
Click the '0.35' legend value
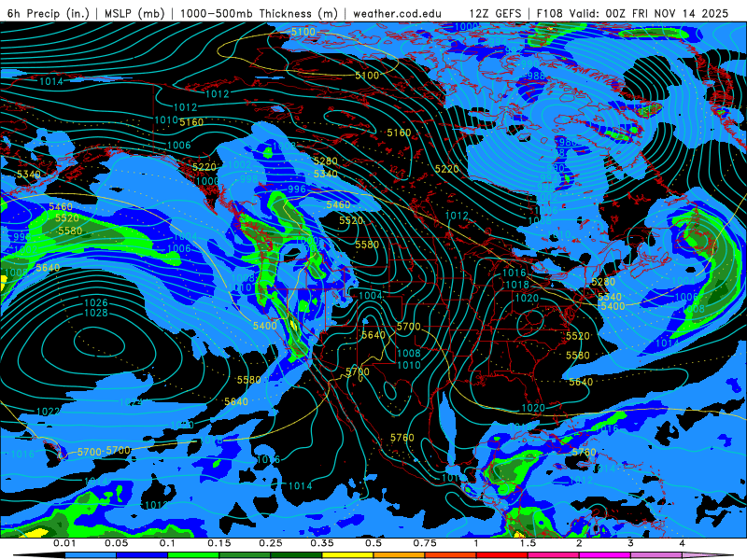coord(322,543)
